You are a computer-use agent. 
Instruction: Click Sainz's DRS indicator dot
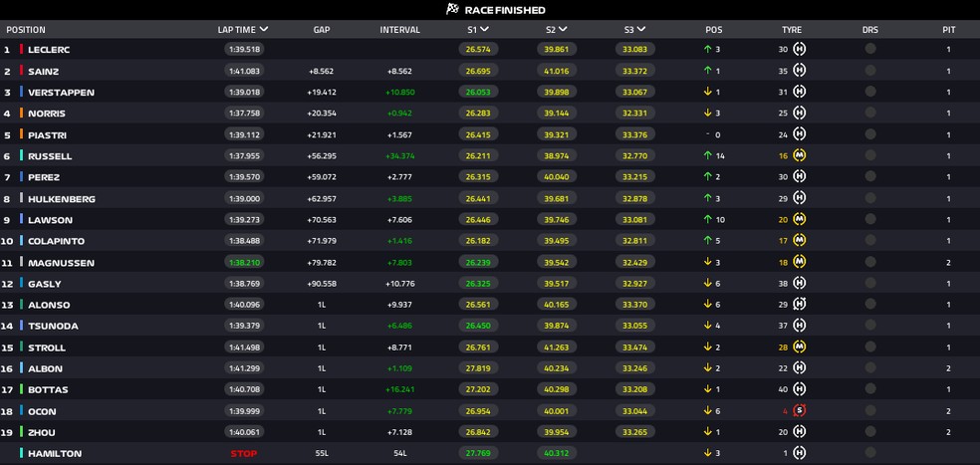click(870, 70)
